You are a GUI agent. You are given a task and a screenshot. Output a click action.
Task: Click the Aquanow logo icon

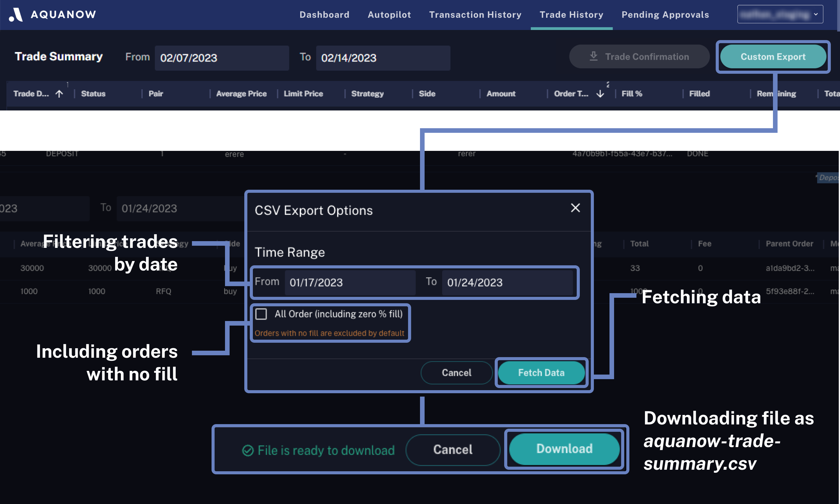[x=16, y=15]
